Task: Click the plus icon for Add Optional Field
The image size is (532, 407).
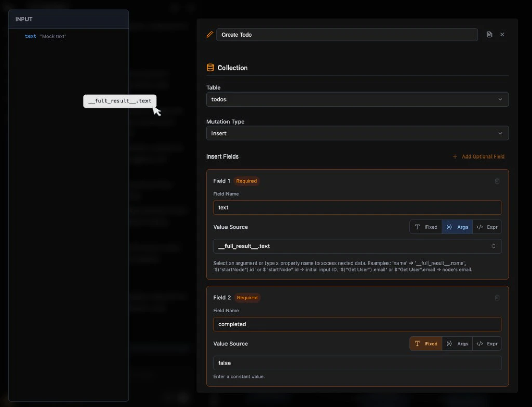Action: pyautogui.click(x=455, y=156)
